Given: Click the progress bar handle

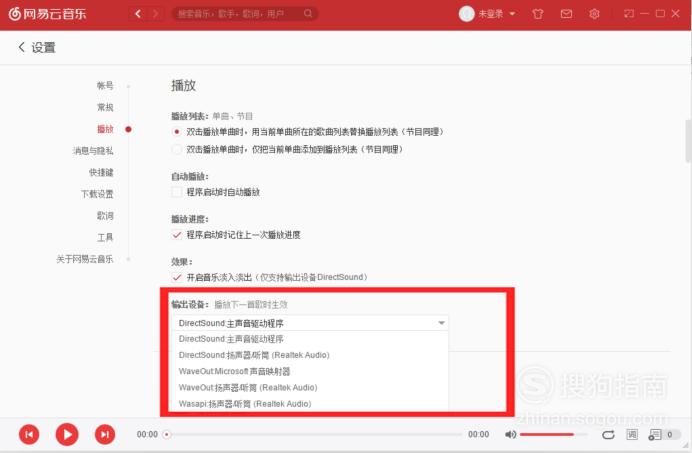Looking at the screenshot, I should (166, 434).
